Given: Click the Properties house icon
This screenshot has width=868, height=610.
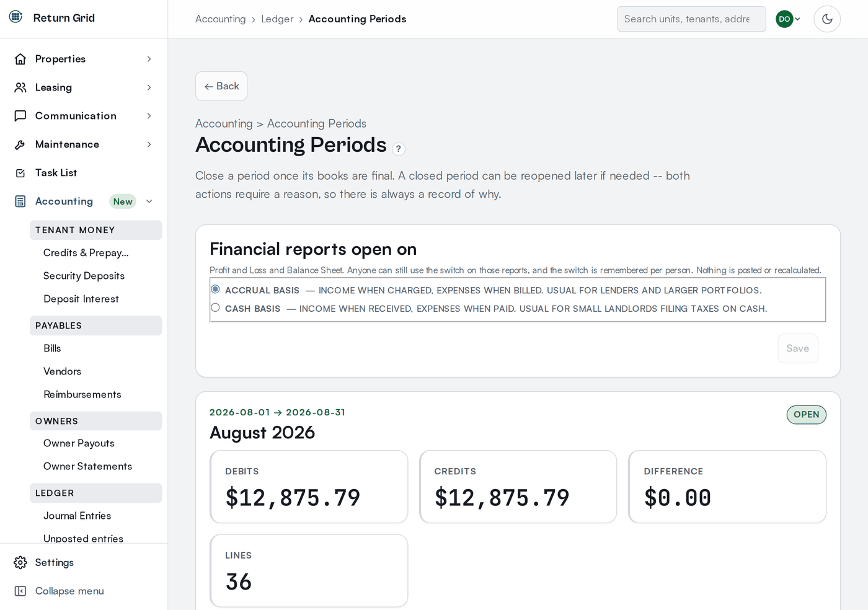Looking at the screenshot, I should coord(20,59).
